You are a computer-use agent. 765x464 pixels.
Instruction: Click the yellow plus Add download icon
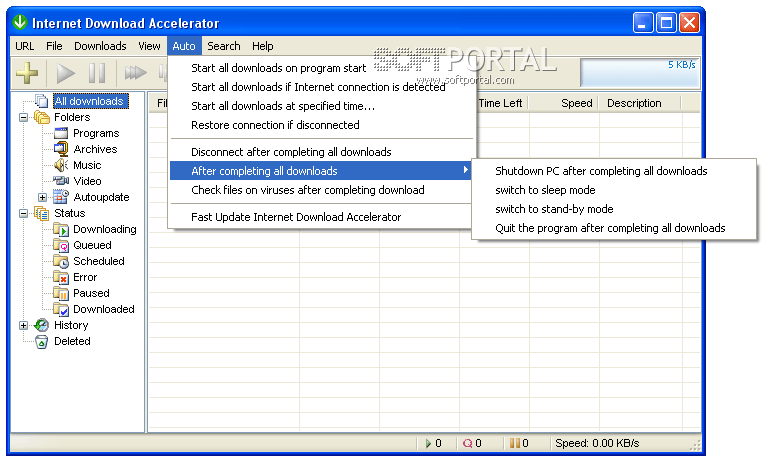click(27, 73)
